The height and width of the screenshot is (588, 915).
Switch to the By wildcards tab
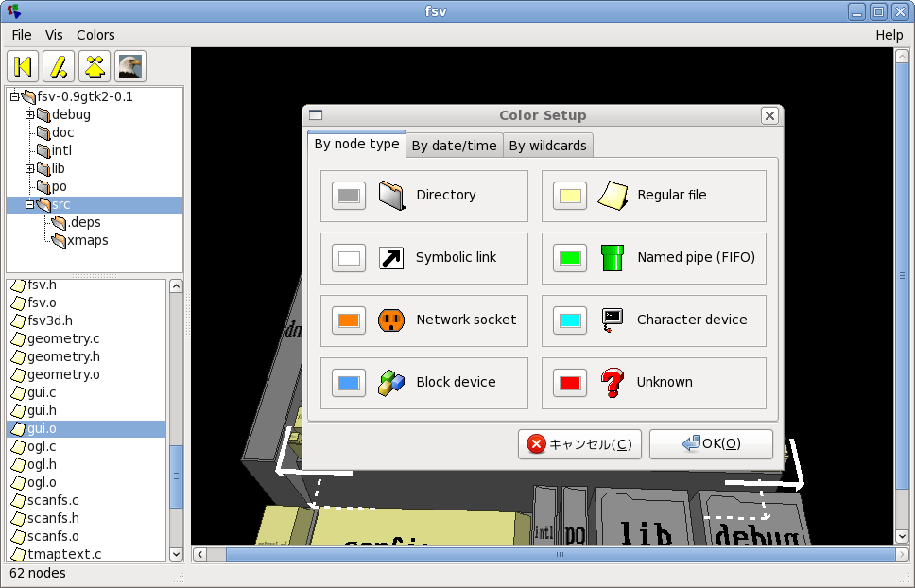click(x=548, y=146)
